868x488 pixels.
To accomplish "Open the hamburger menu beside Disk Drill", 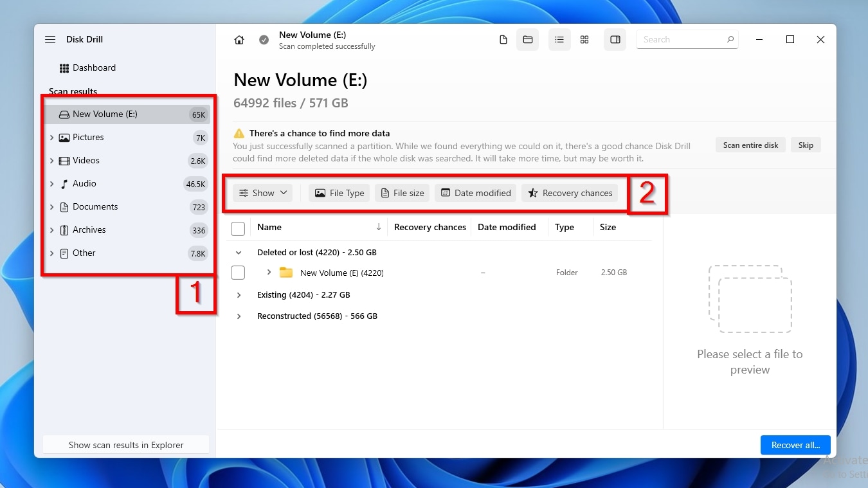I will coord(50,40).
